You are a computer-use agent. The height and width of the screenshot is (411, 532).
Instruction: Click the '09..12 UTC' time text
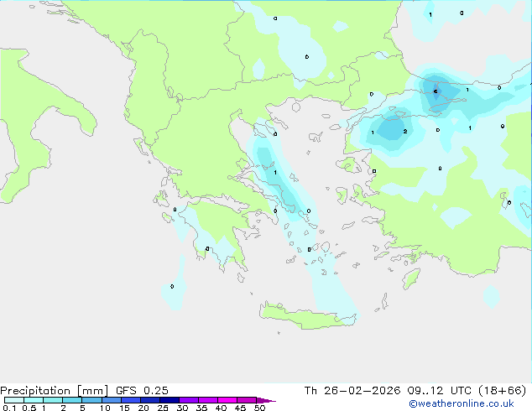coord(440,391)
